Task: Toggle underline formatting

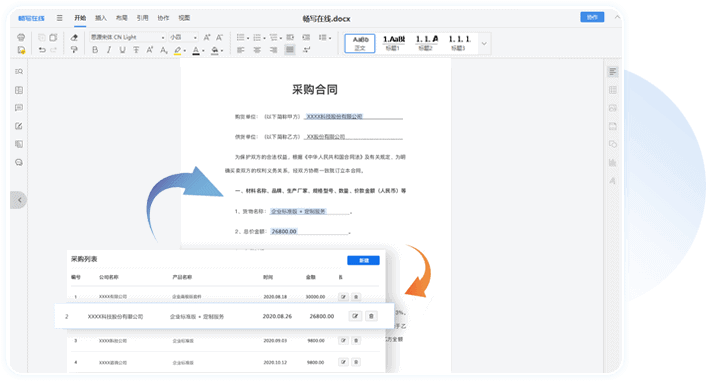Action: (x=122, y=50)
